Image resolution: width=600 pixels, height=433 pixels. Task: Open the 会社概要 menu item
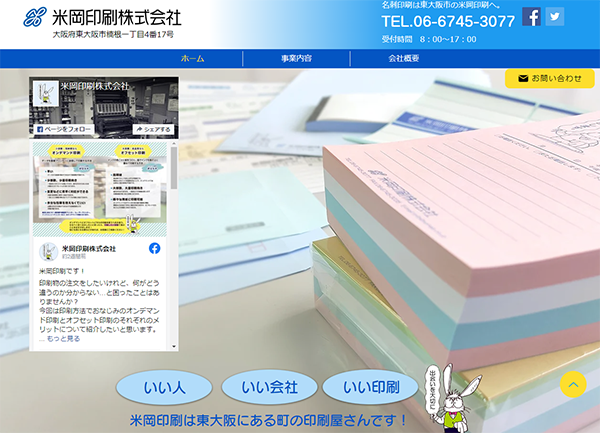click(404, 59)
